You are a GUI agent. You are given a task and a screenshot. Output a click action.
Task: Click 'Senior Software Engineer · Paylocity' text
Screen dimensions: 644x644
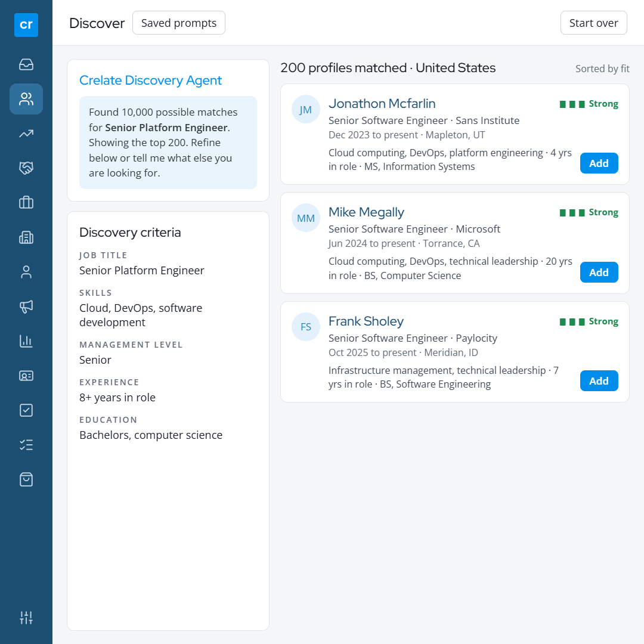[413, 339]
